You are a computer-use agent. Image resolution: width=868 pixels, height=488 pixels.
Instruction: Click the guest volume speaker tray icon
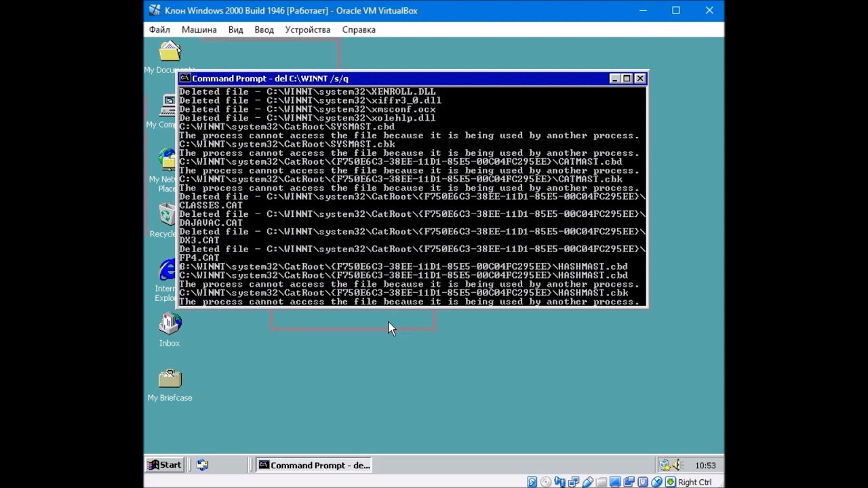[678, 465]
